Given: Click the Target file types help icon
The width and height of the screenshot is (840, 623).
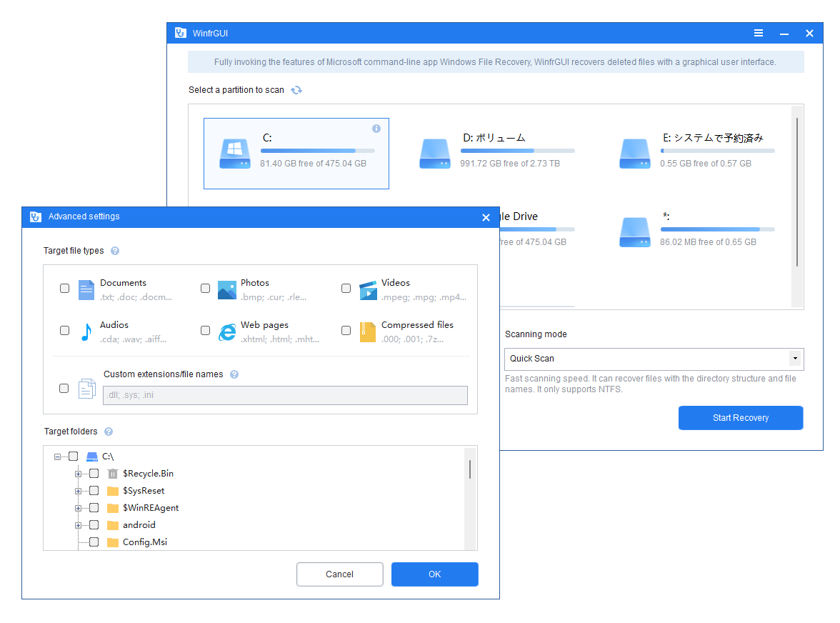Looking at the screenshot, I should pyautogui.click(x=114, y=251).
